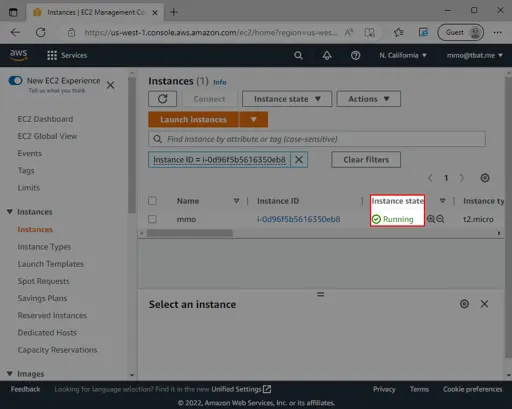The image size is (512, 409).
Task: Click the zoom-out icon beside Running
Action: pos(440,219)
